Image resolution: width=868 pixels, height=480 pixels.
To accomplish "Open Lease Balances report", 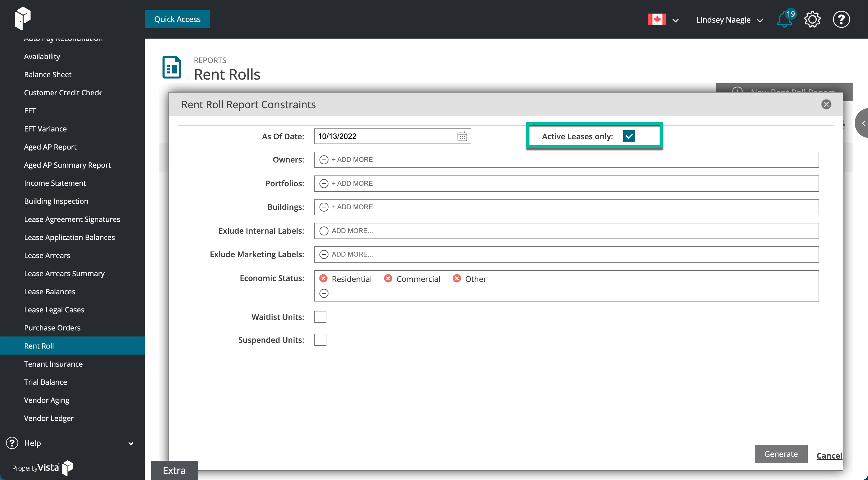I will point(49,292).
